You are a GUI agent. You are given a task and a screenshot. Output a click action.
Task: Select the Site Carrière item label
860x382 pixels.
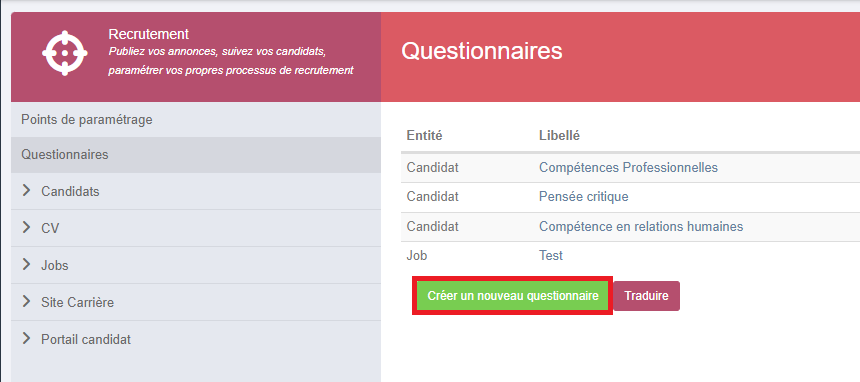coord(77,302)
